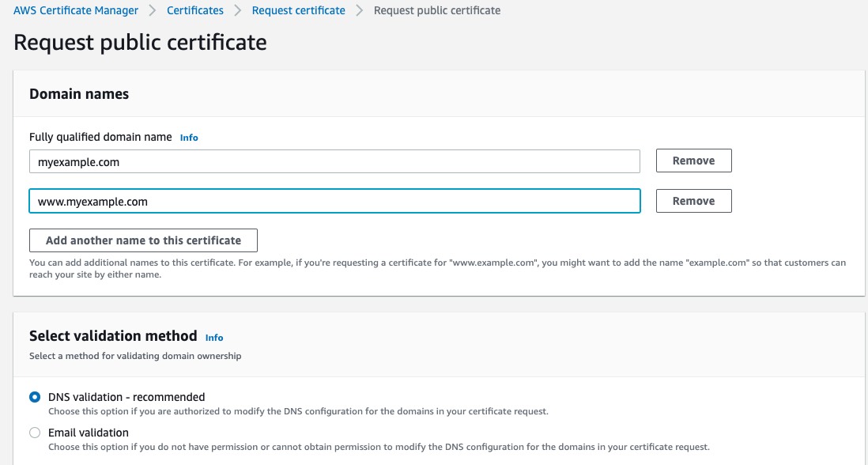This screenshot has height=465, width=868.
Task: Click the Email validation radio circle
Action: coord(34,433)
